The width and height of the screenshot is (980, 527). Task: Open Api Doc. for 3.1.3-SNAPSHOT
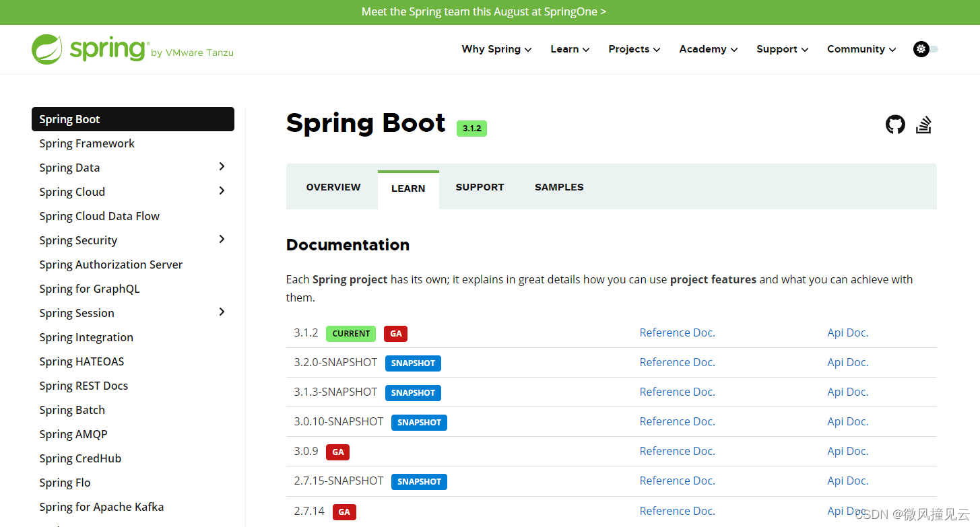click(x=847, y=392)
